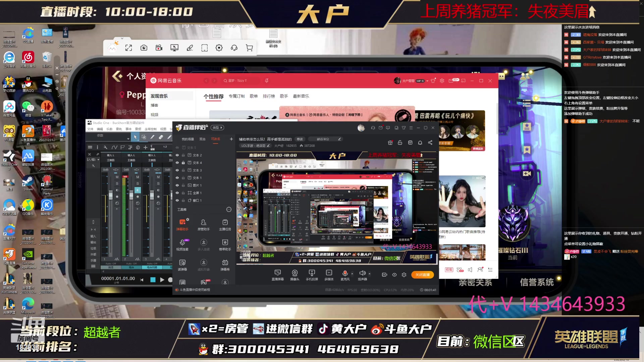Open 音轨 menu in Studio One
Viewport: 644px width, 362px height.
click(x=119, y=129)
